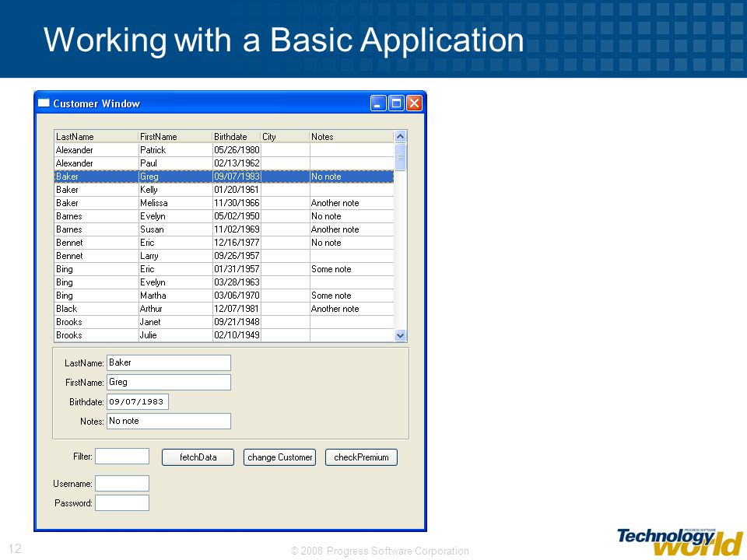Click the fetchData button
The image size is (747, 560).
coord(198,457)
